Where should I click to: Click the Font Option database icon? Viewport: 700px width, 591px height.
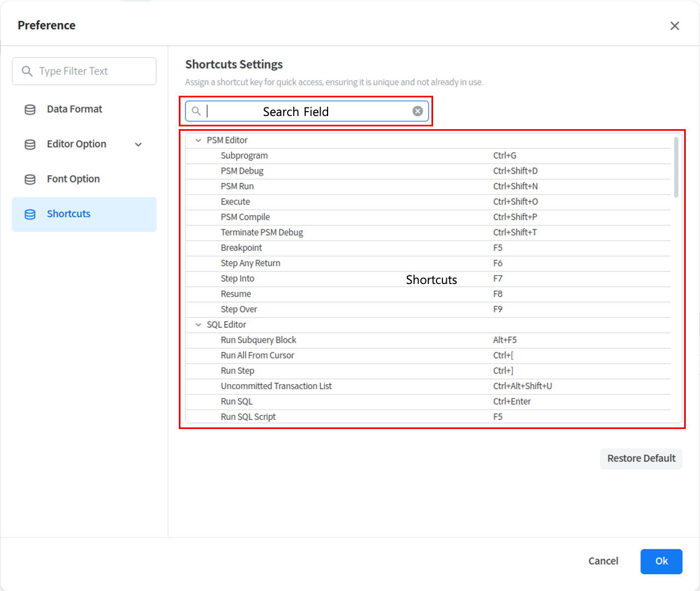30,179
